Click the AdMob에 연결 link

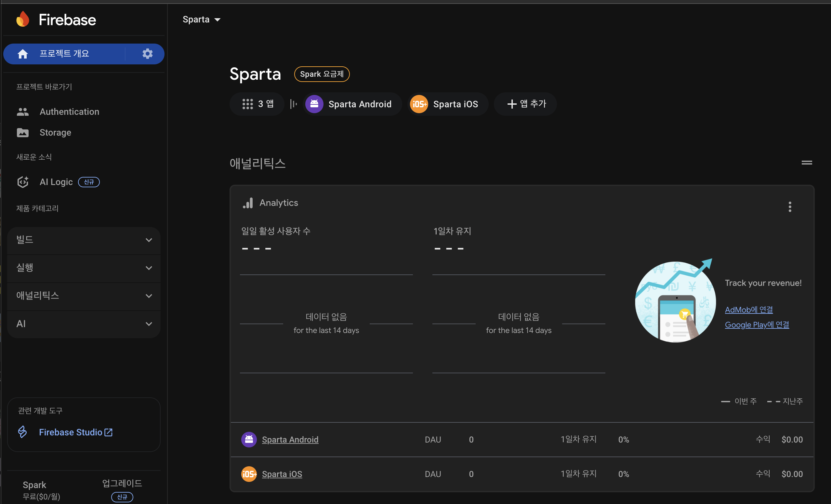pos(749,309)
